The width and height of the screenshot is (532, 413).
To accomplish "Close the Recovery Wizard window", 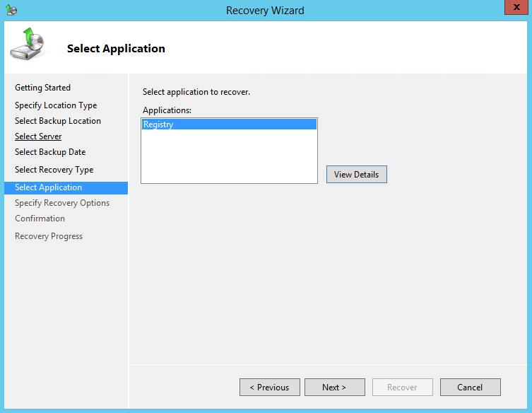I will 516,8.
